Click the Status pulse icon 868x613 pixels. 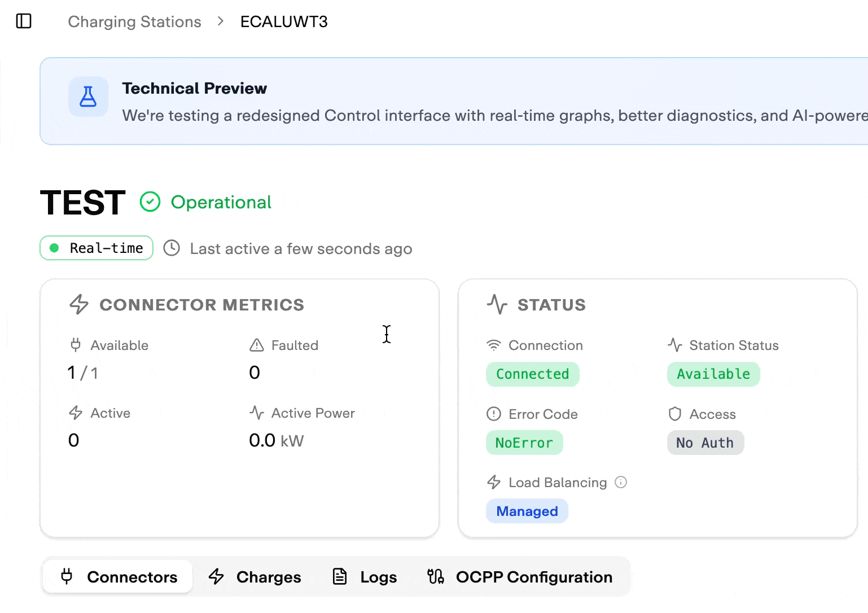click(x=497, y=304)
